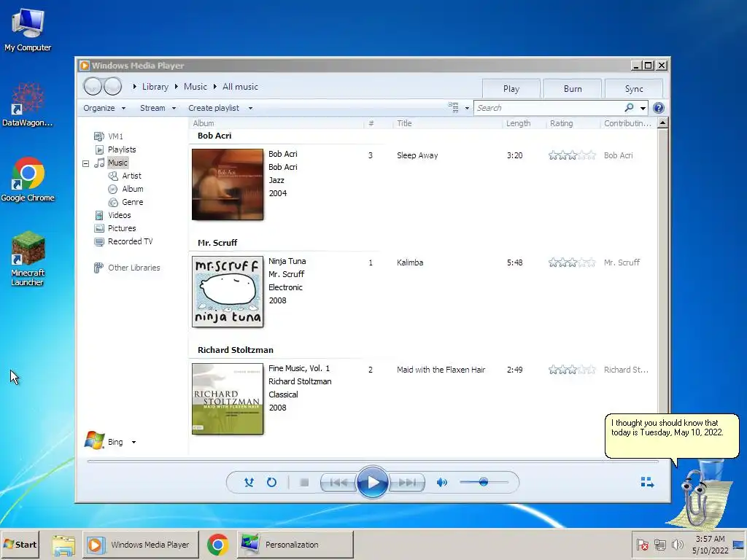Open the Play tab

[x=511, y=88]
